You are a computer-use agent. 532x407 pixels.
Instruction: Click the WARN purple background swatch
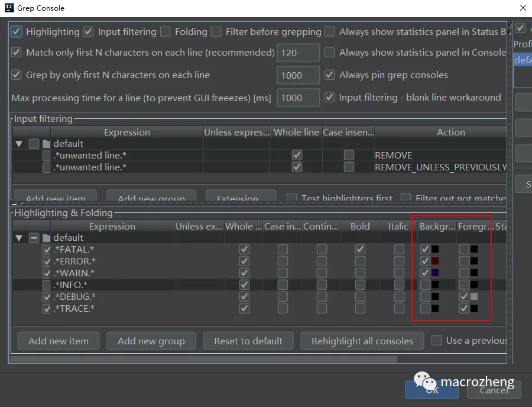(x=435, y=273)
